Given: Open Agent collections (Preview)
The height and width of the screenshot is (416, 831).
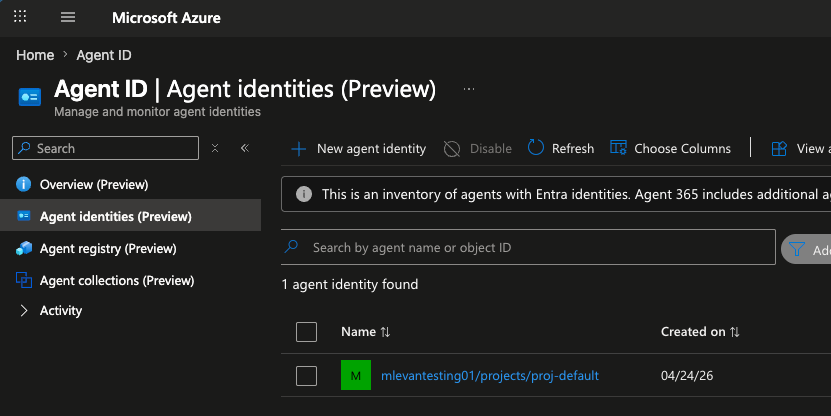Looking at the screenshot, I should [130, 280].
